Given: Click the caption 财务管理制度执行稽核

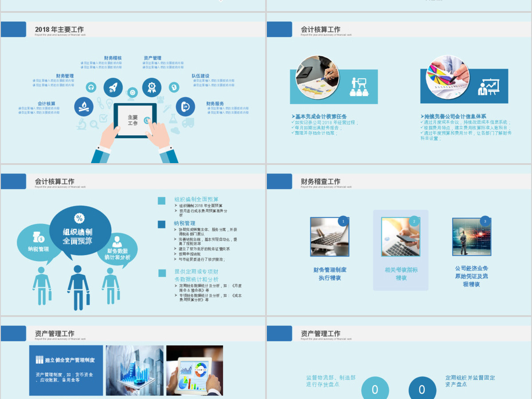Looking at the screenshot, I should coord(330,274).
